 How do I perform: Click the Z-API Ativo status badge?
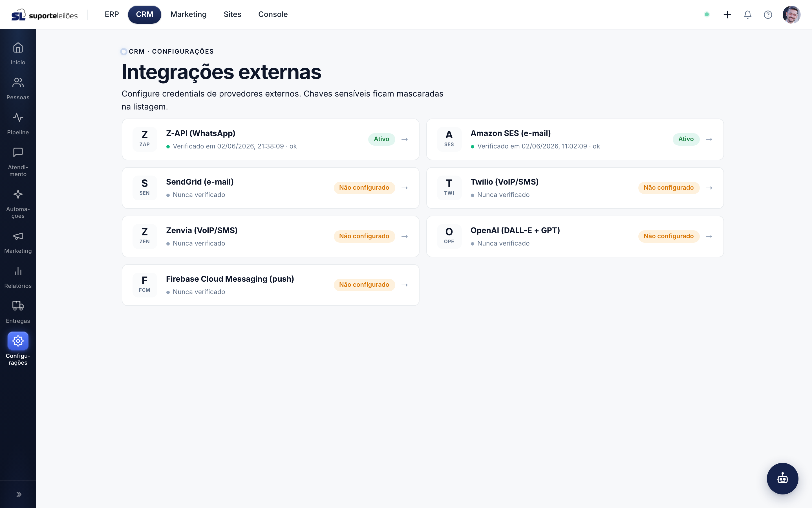[381, 139]
